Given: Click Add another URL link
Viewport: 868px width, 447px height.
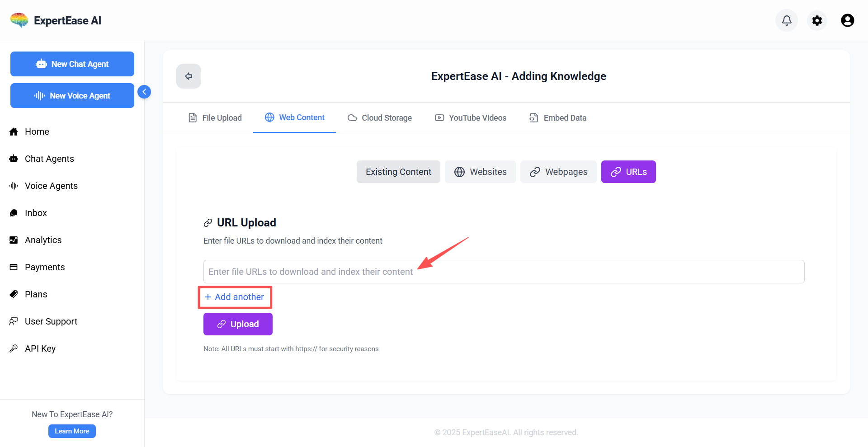Looking at the screenshot, I should [235, 297].
